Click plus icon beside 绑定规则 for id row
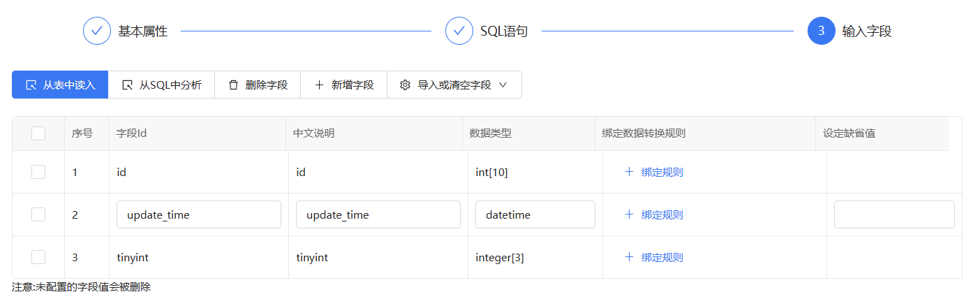This screenshot has height=306, width=980. 629,172
